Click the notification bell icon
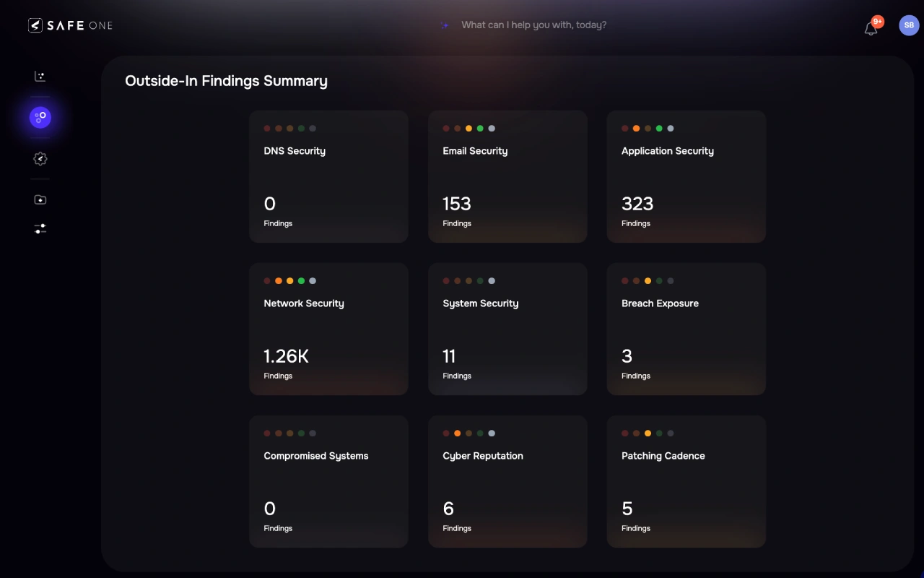The height and width of the screenshot is (578, 924). [871, 29]
